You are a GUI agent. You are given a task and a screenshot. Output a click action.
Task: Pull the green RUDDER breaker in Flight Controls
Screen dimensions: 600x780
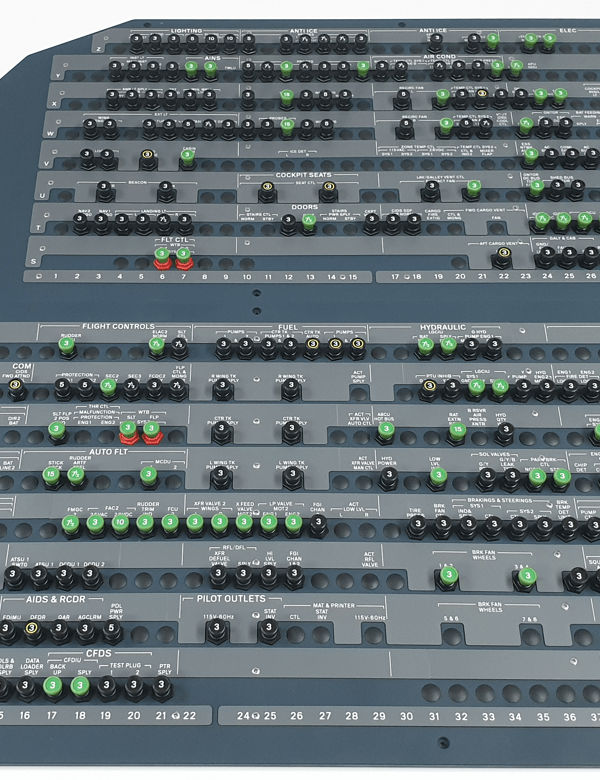(x=66, y=345)
